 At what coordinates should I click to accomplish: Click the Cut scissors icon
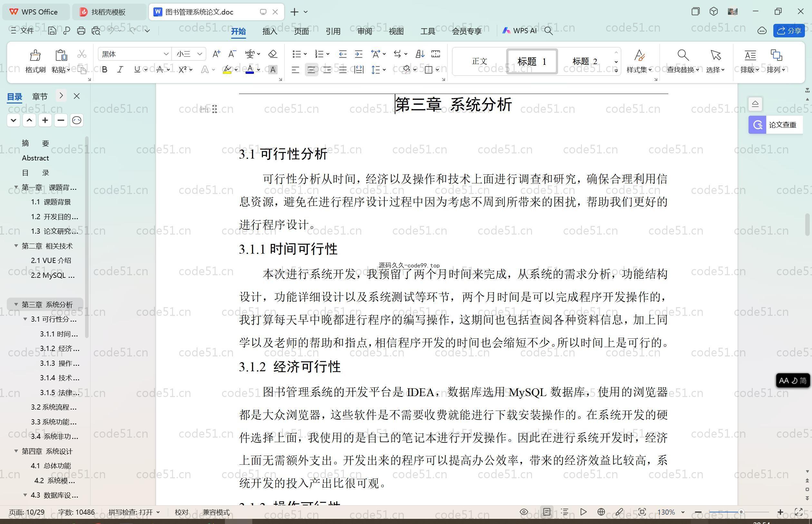click(82, 54)
